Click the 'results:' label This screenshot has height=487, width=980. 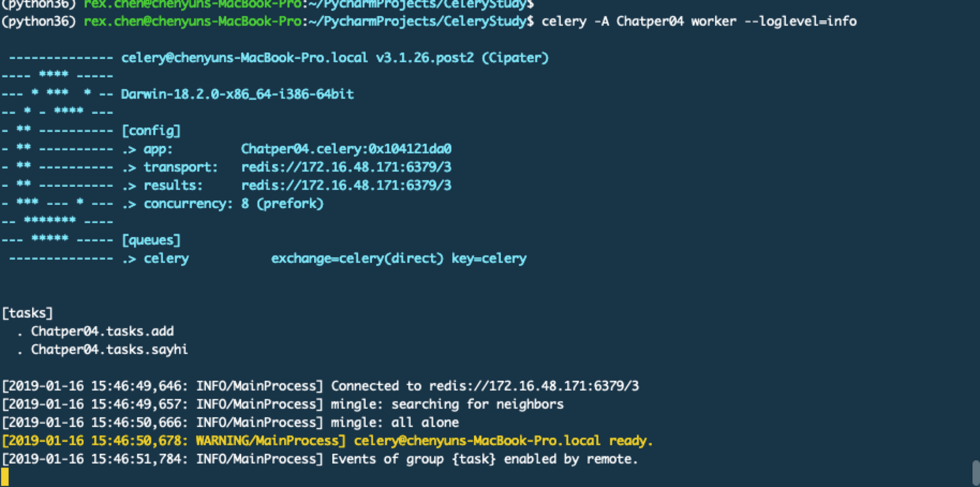click(x=173, y=185)
